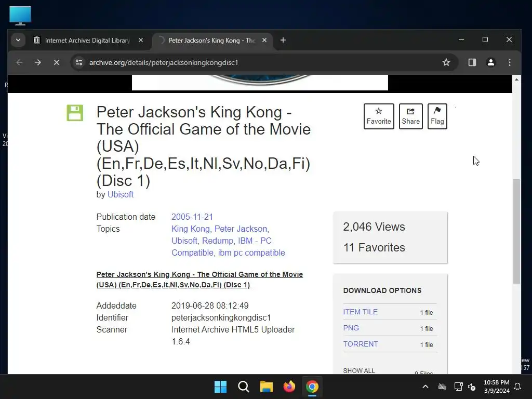Stop loading the page
Image resolution: width=532 pixels, height=399 pixels.
point(57,62)
